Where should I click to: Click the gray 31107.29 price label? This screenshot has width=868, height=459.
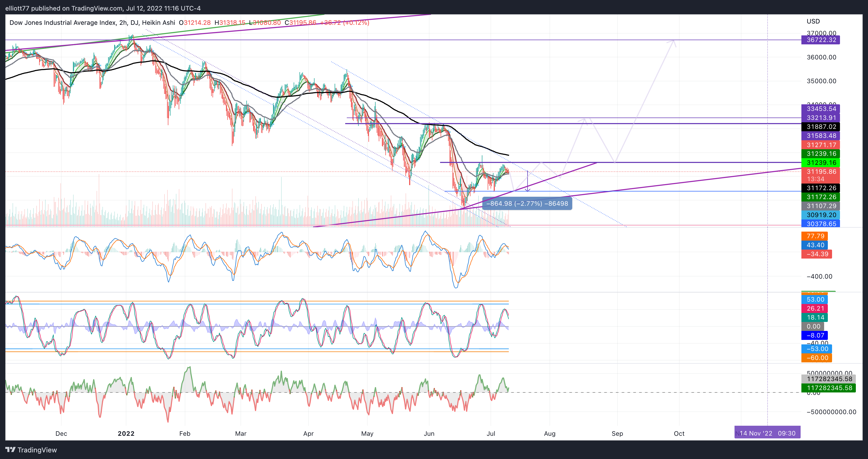click(x=820, y=206)
